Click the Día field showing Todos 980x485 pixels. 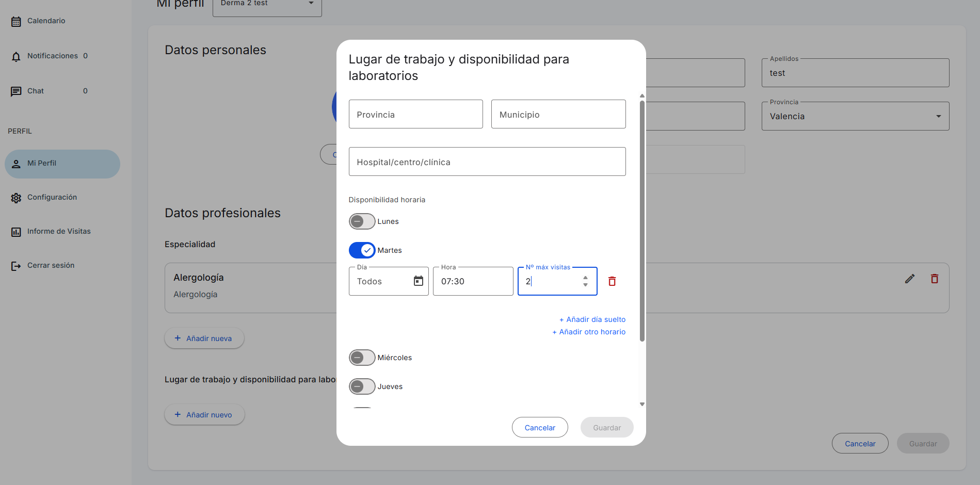coord(389,281)
